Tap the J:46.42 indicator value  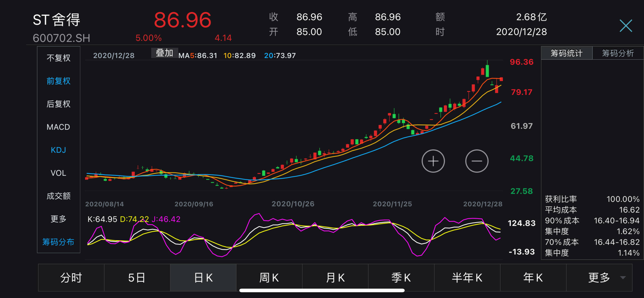click(x=166, y=219)
